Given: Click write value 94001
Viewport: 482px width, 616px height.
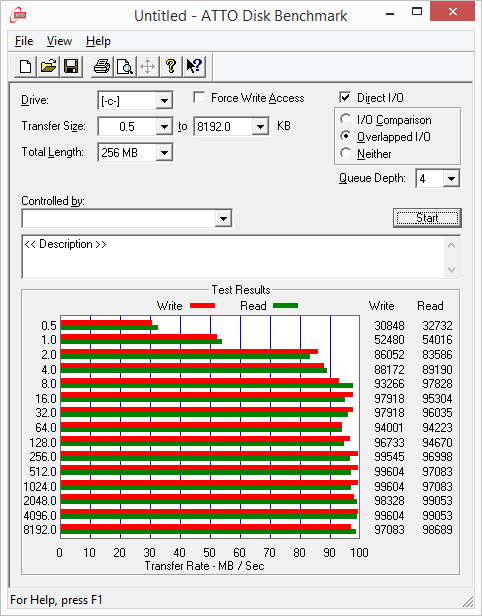Looking at the screenshot, I should pyautogui.click(x=389, y=427).
